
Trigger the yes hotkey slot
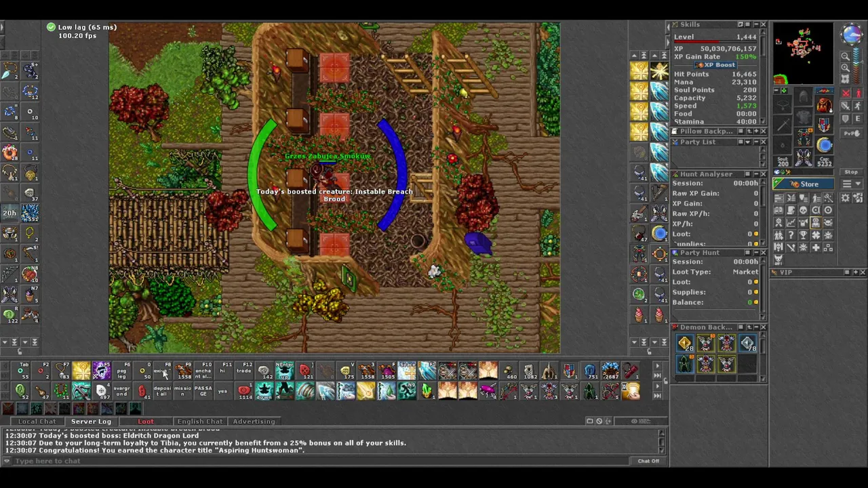222,391
